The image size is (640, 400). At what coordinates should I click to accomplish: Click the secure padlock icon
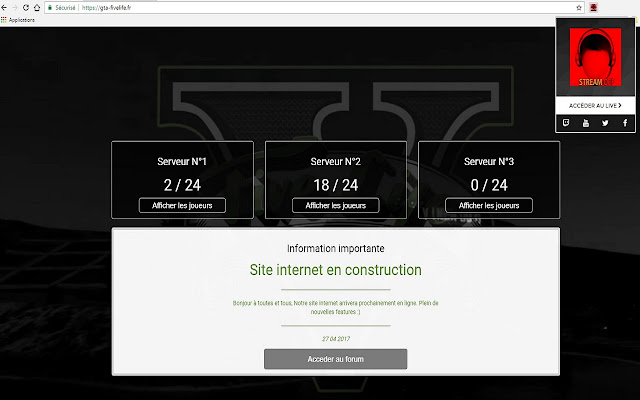pyautogui.click(x=50, y=8)
